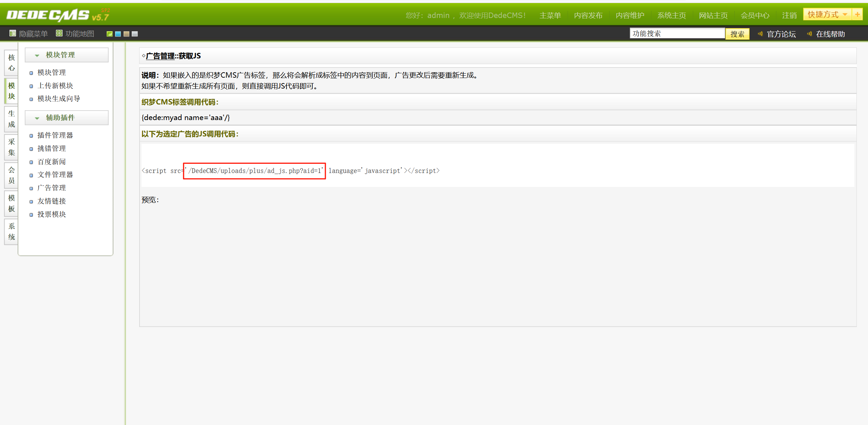Viewport: 868px width, 425px height.
Task: Click 注销 to log out
Action: [x=789, y=15]
